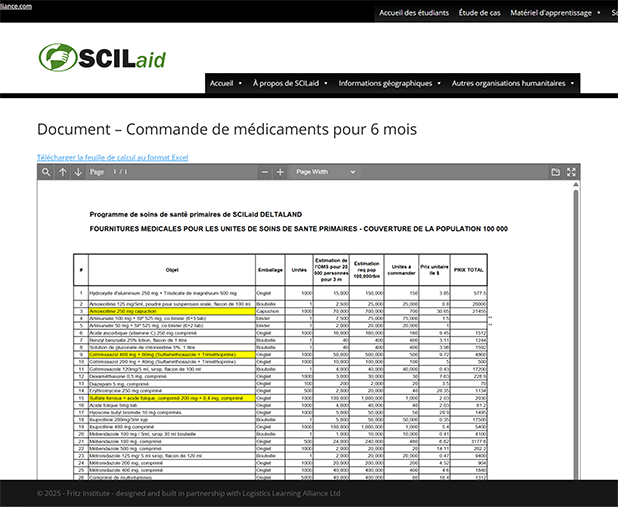Open the Page Width zoom dropdown
Viewport: 618px width, 507px height.
pos(325,172)
